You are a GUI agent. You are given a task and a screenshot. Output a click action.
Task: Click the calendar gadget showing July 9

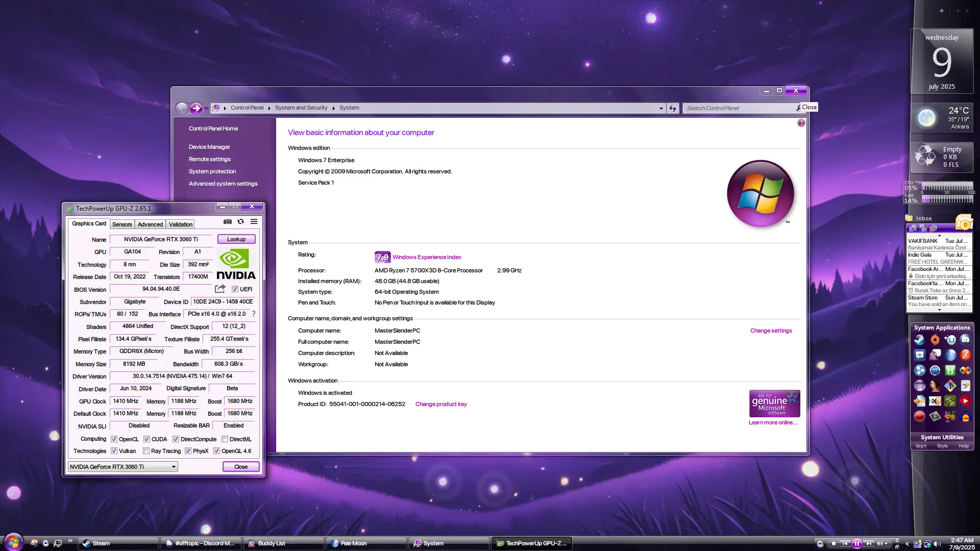(x=942, y=61)
